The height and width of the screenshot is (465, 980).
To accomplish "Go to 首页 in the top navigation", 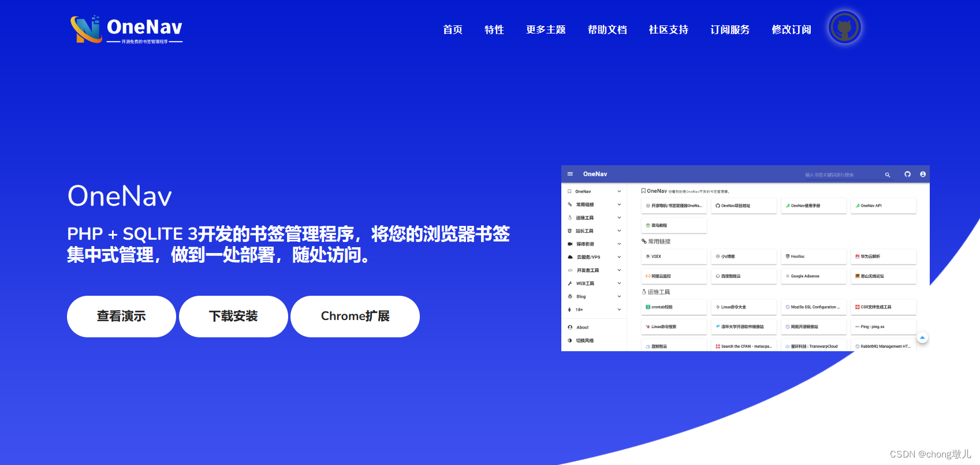I will pyautogui.click(x=453, y=29).
